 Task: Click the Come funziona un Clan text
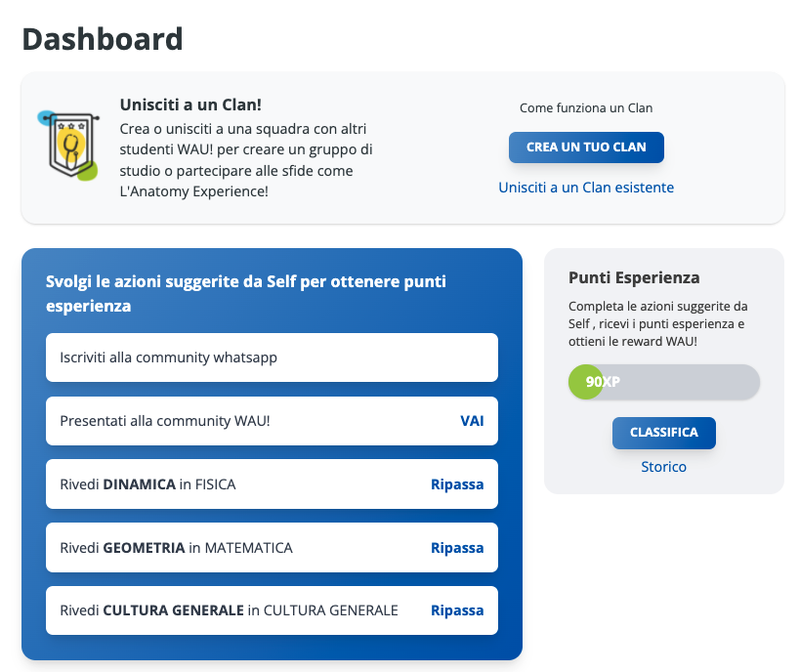586,108
